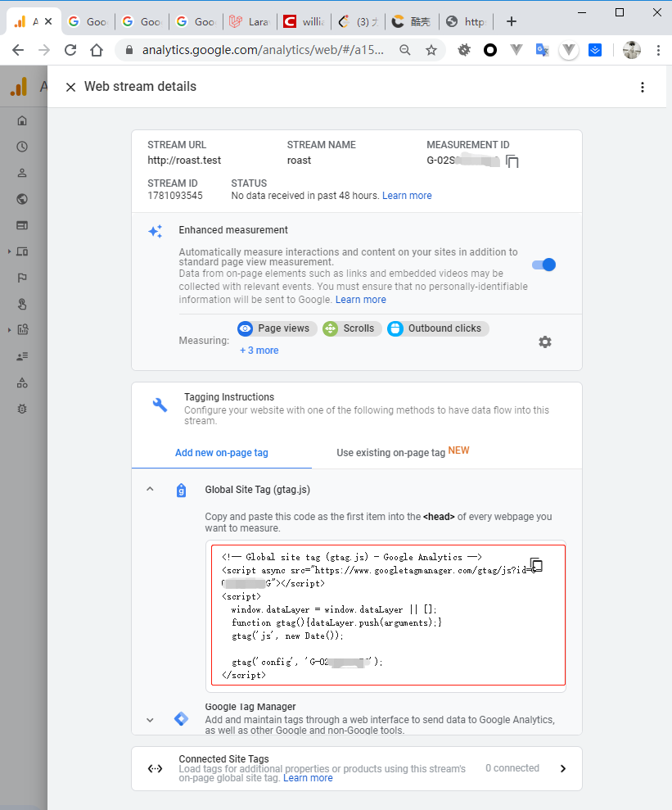Image resolution: width=672 pixels, height=810 pixels.
Task: Select the clock history icon in sidebar
Action: [20, 147]
